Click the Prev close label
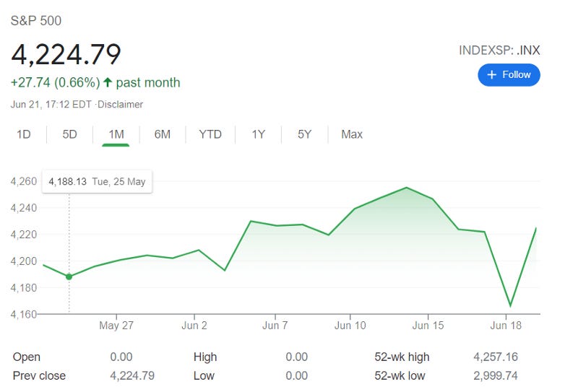 pyautogui.click(x=39, y=375)
